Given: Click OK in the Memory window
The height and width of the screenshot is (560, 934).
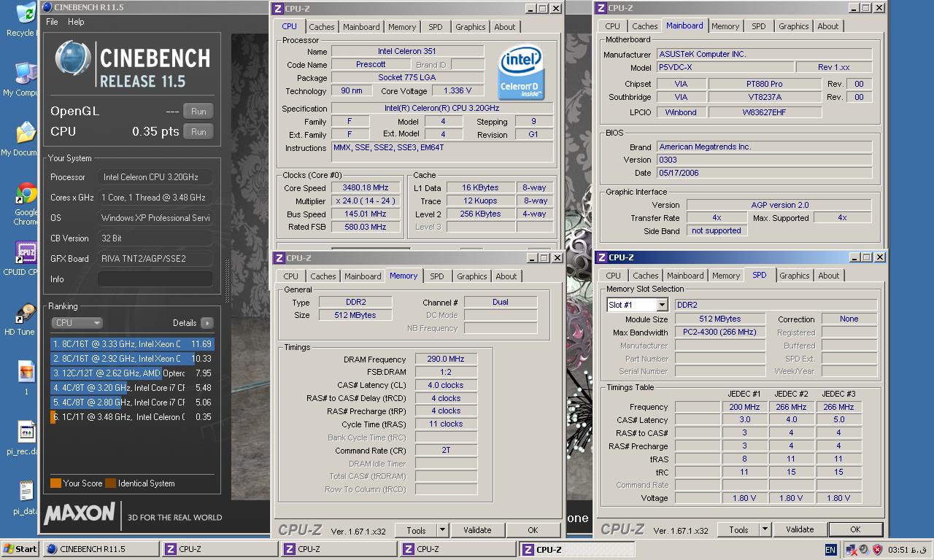Looking at the screenshot, I should 533,530.
